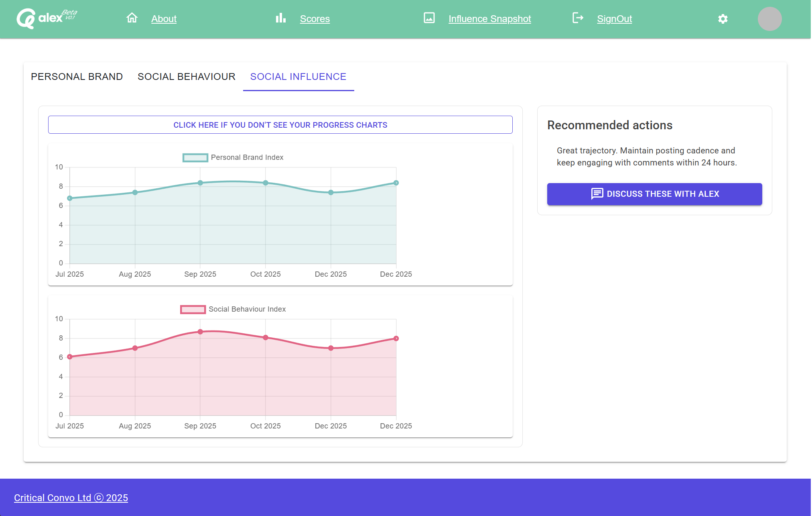The width and height of the screenshot is (812, 516).
Task: Toggle Personal Brand Index legend item
Action: pyautogui.click(x=247, y=157)
